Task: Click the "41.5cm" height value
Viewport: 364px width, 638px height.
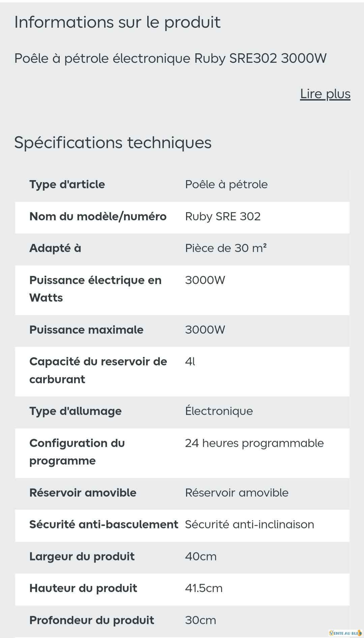Action: pyautogui.click(x=204, y=588)
